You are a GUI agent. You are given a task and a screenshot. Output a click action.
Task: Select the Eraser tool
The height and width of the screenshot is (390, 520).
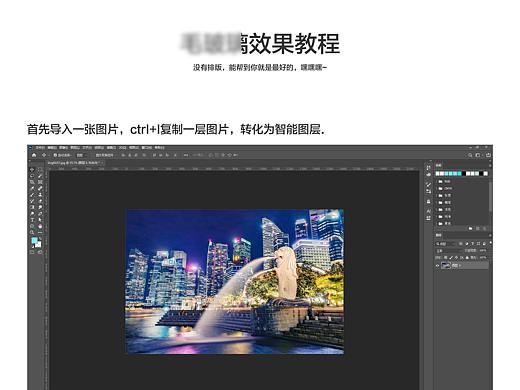coord(40,201)
